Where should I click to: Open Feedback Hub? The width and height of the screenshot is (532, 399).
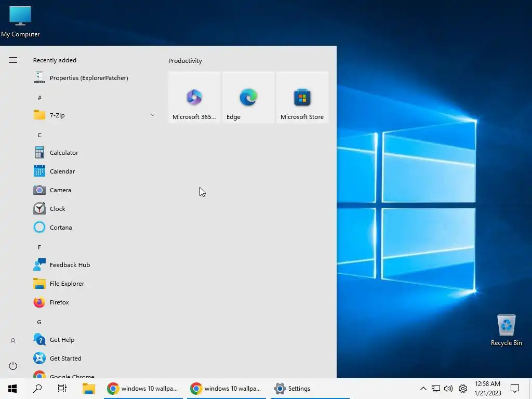coord(95,264)
